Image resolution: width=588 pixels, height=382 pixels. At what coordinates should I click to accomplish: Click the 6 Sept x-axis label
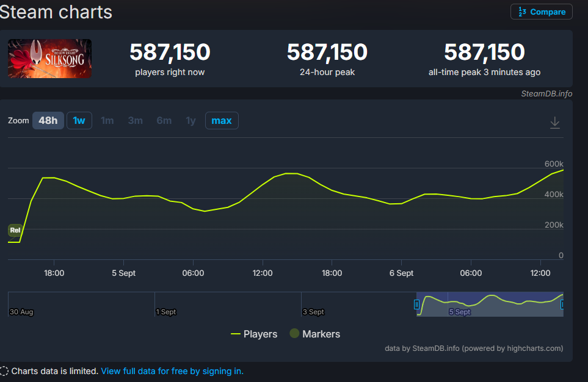pos(401,273)
